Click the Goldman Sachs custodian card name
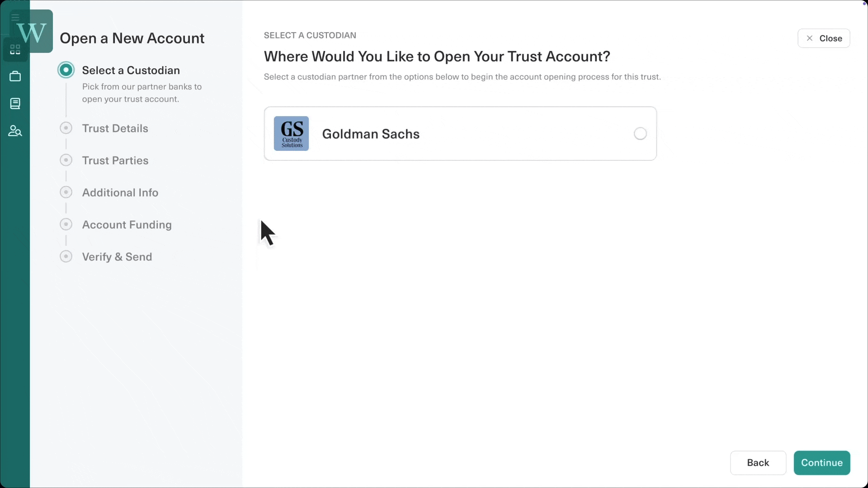This screenshot has width=868, height=488. tap(371, 134)
